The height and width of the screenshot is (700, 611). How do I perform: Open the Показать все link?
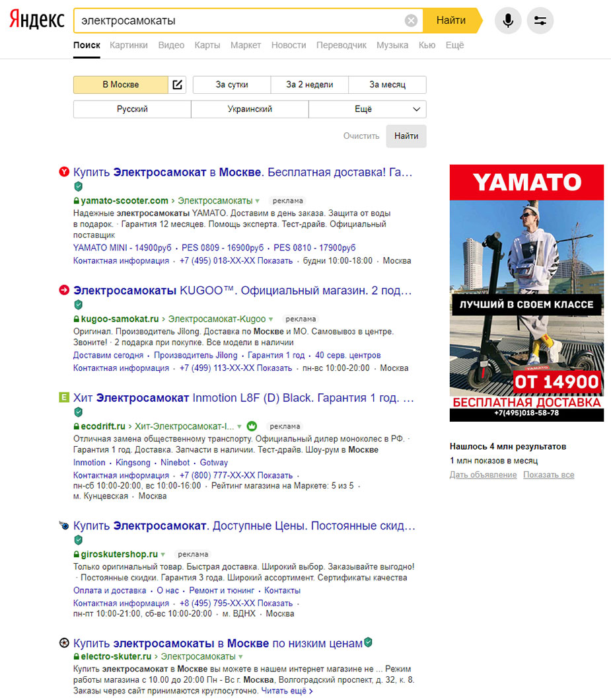(548, 475)
